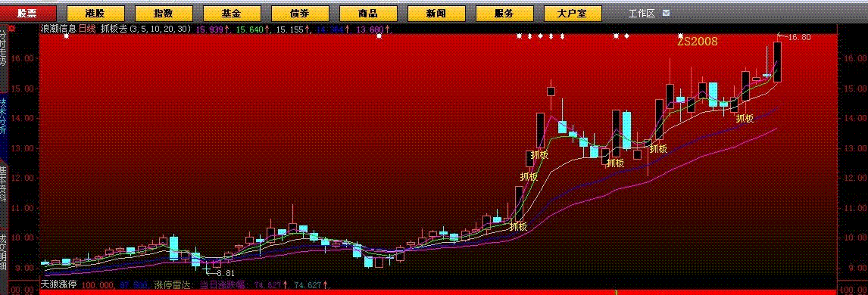Select the 技术分析 sidebar tab
Viewport: 868px width, 295px height.
click(3, 116)
